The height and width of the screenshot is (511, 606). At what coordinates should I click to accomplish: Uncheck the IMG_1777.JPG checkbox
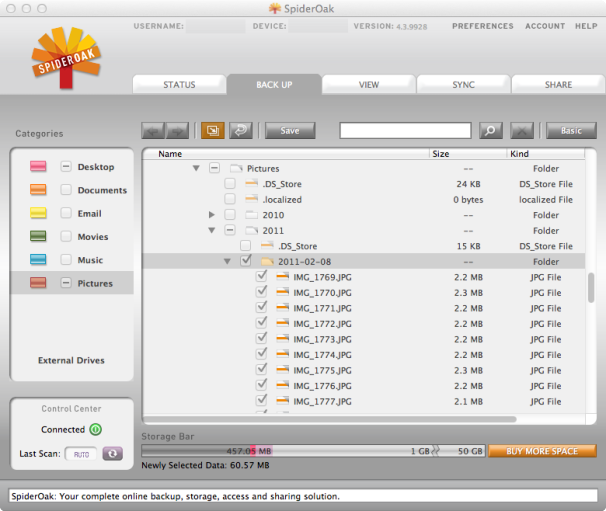coord(262,400)
